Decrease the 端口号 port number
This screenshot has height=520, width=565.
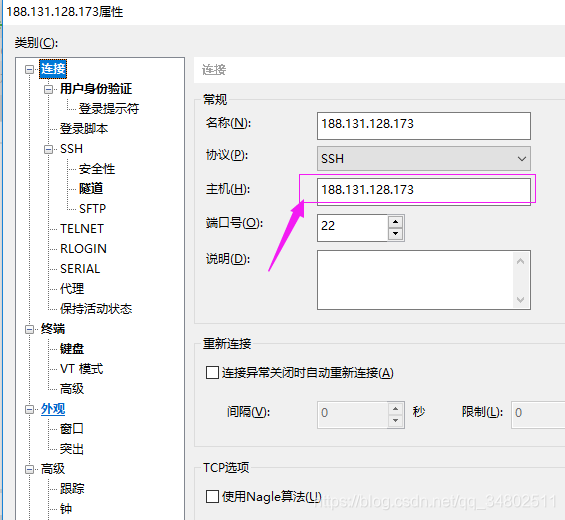[x=396, y=234]
